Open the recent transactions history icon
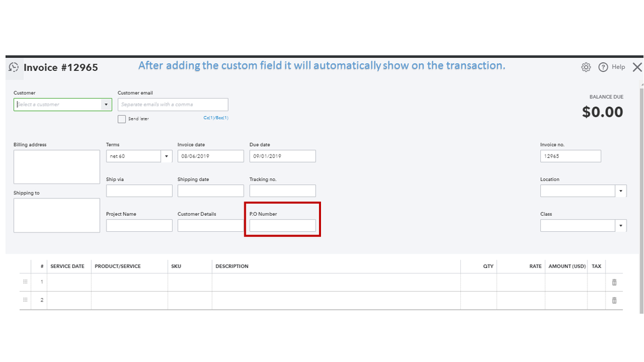Image resolution: width=644 pixels, height=362 pixels. [14, 67]
